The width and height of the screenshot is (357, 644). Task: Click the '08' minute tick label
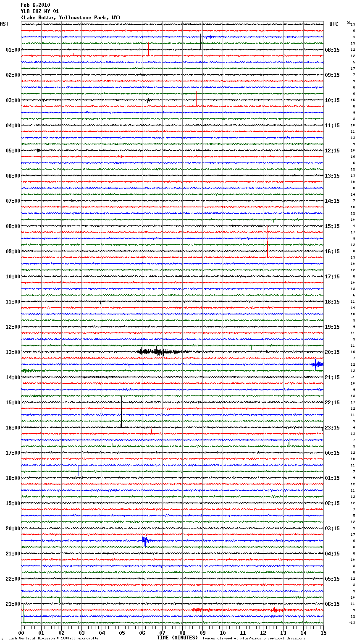point(182,633)
